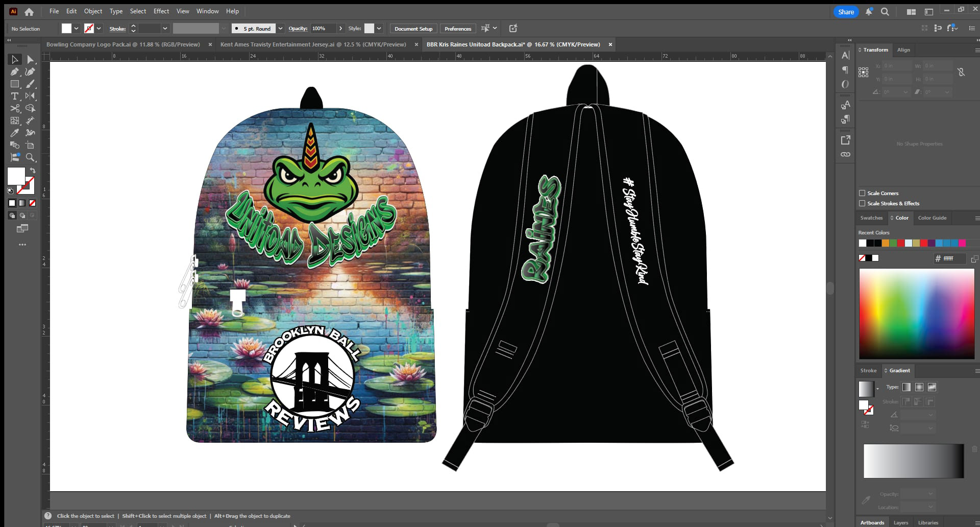Swap the fill and stroke colors

(x=33, y=171)
